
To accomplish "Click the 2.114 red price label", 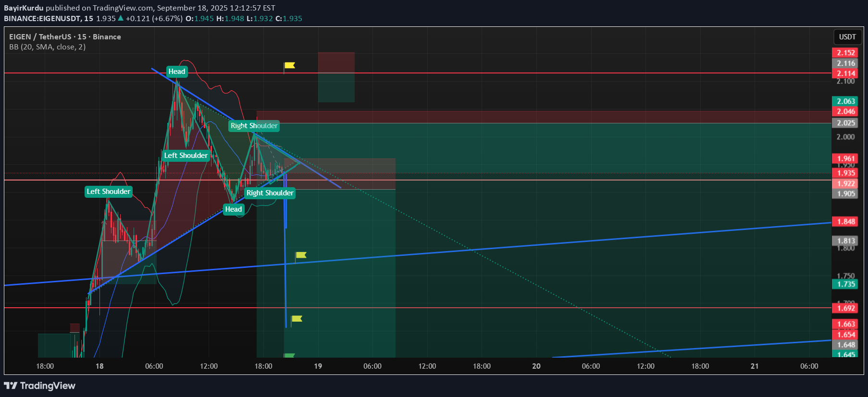I will click(845, 73).
